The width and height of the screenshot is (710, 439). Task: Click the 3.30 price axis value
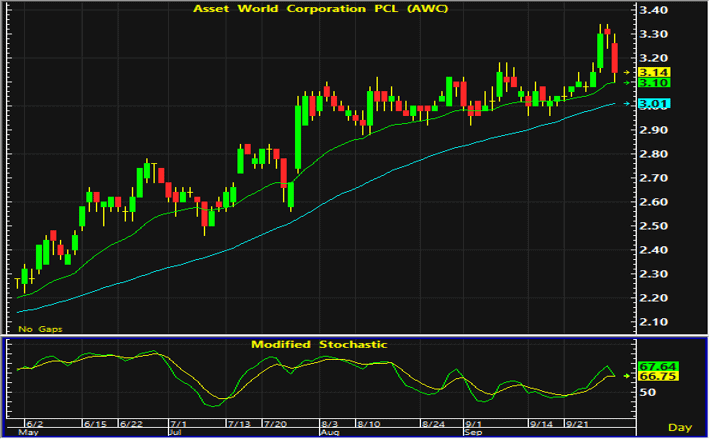653,34
